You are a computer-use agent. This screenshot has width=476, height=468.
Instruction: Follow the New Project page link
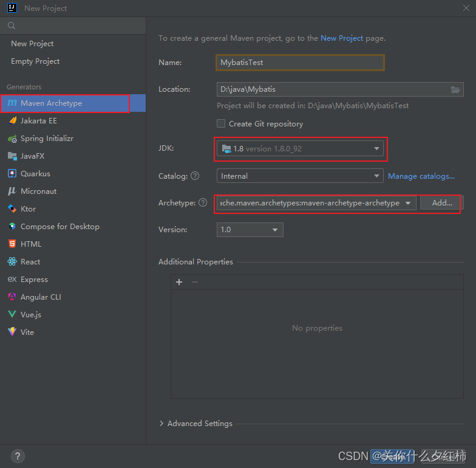click(x=341, y=38)
